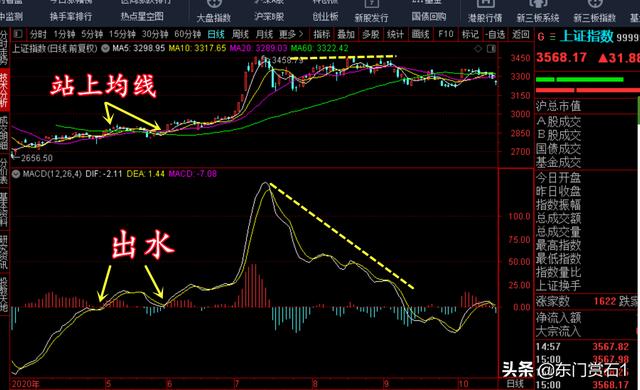Click the diamond icon at chart top-right
Viewport: 640px width, 390px height.
click(478, 49)
